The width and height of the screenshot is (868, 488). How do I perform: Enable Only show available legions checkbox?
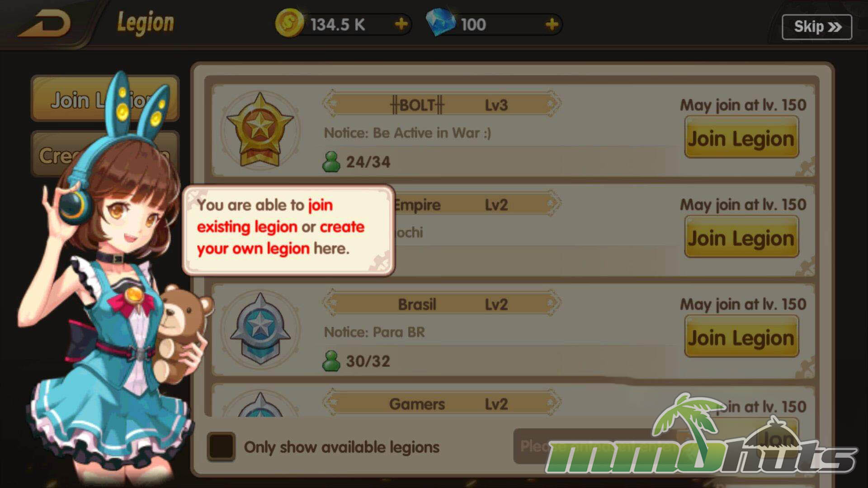click(x=221, y=446)
